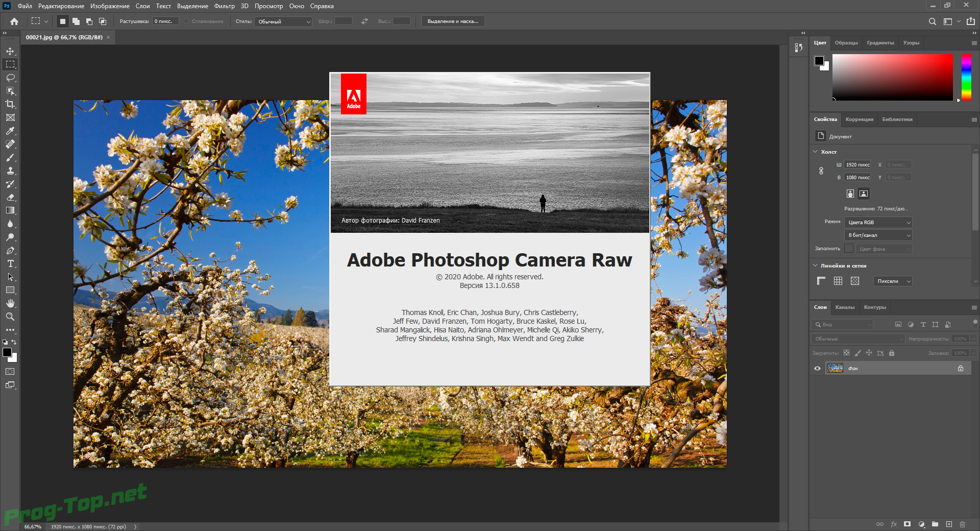
Task: Open the Файл menu
Action: pos(24,6)
